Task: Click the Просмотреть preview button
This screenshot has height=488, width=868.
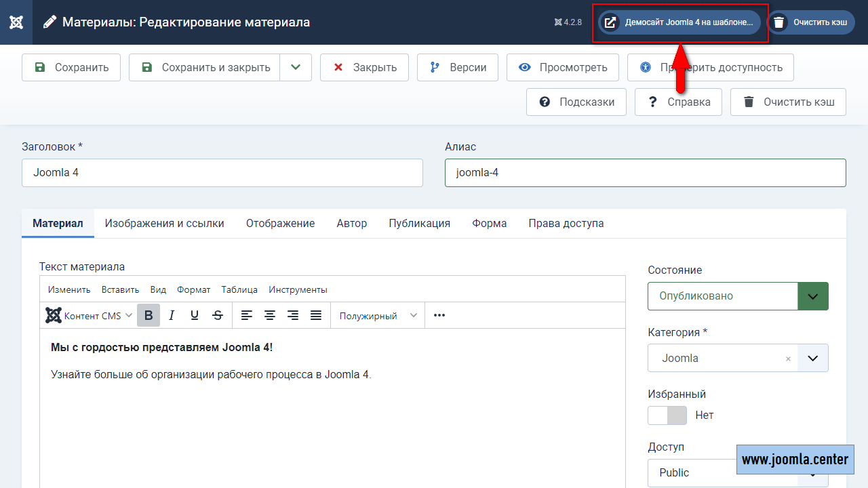Action: (x=563, y=67)
